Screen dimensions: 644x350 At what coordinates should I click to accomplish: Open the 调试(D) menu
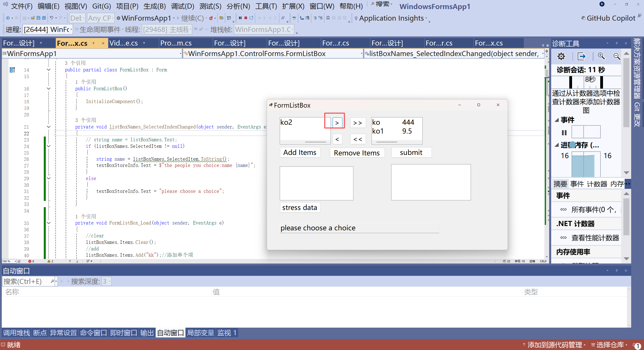(183, 6)
